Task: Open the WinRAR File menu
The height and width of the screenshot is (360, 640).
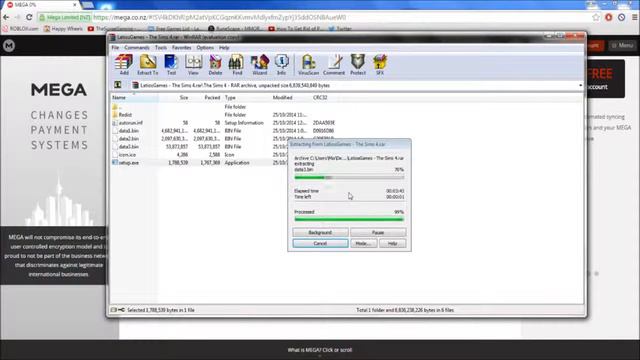Action: click(x=115, y=48)
